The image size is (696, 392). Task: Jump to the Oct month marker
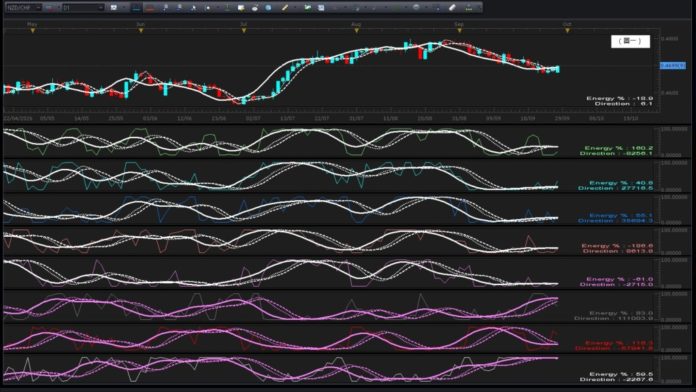pos(567,30)
